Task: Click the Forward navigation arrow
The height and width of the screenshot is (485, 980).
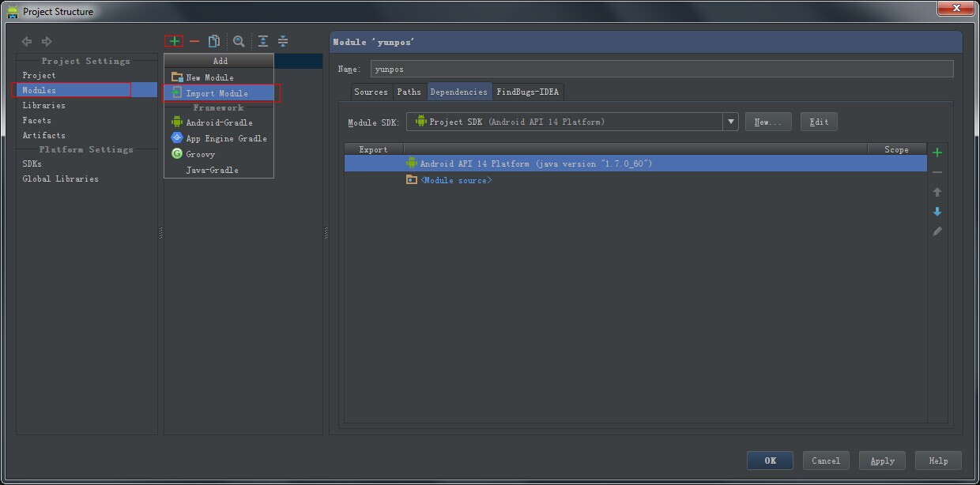Action: click(x=47, y=41)
